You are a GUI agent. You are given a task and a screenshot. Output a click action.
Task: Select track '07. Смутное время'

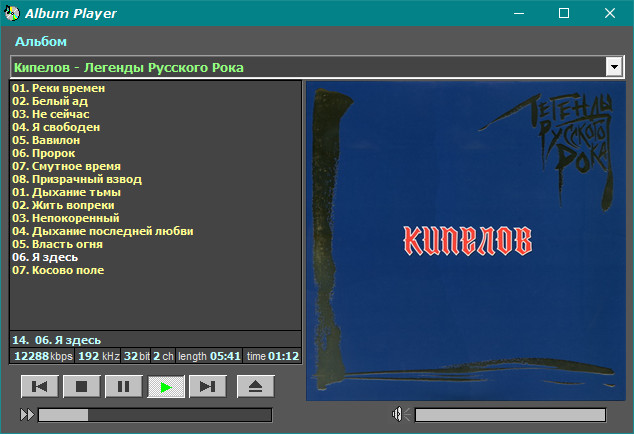click(x=66, y=166)
